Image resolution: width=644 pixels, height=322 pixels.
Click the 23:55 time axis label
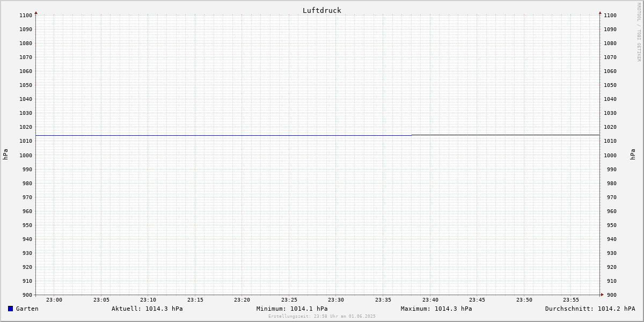tap(571, 300)
